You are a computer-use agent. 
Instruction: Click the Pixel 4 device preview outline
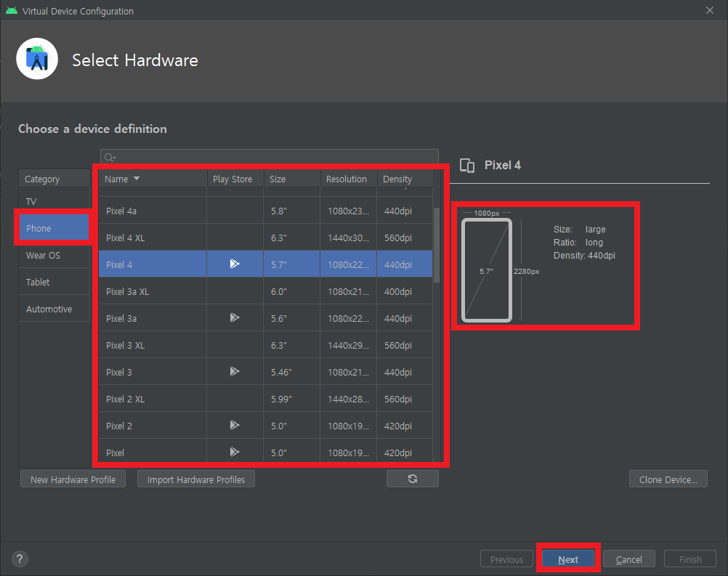pos(487,270)
